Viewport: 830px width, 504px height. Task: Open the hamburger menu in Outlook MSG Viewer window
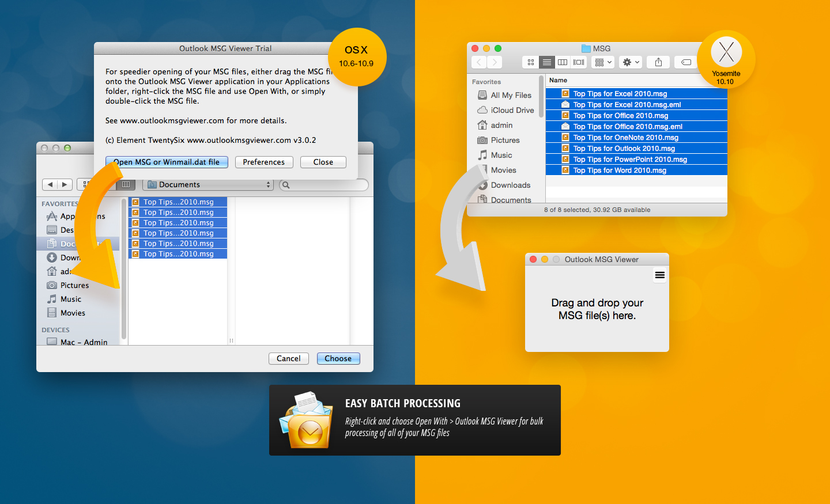(x=660, y=275)
